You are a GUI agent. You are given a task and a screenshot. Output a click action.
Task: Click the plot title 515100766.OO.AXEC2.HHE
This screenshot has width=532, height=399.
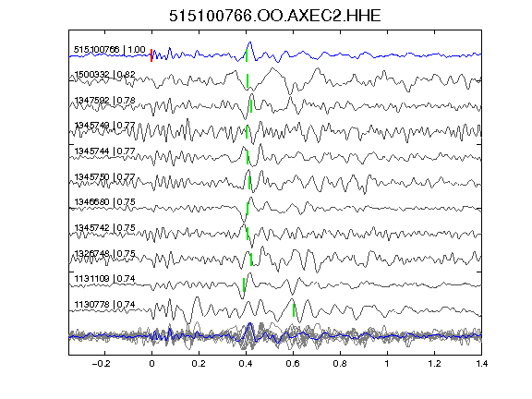point(275,16)
